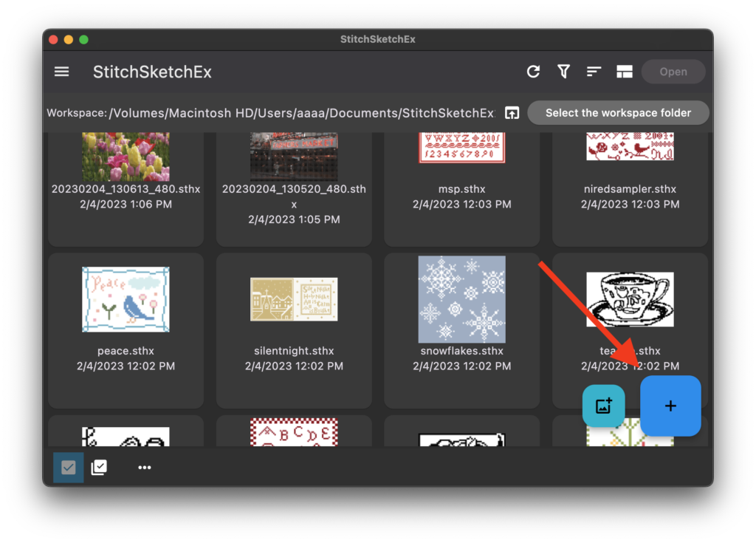
Task: Select the peace.sthx thumbnail
Action: click(126, 299)
